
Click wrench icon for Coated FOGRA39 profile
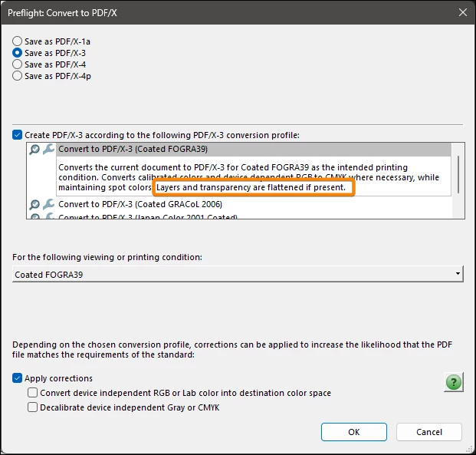click(x=48, y=149)
